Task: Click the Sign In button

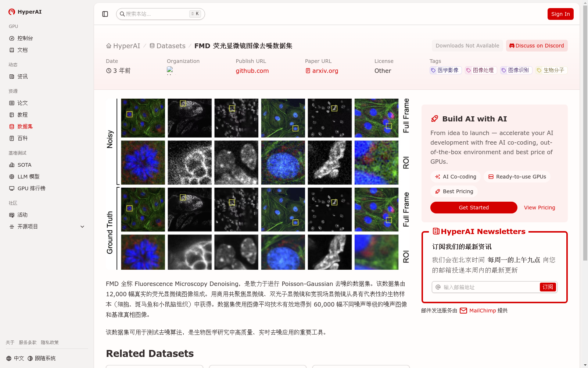Action: 560,14
